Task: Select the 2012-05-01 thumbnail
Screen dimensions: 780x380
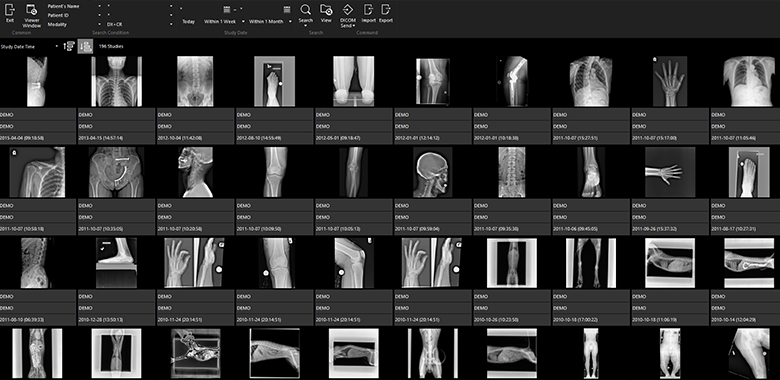Action: [x=354, y=81]
